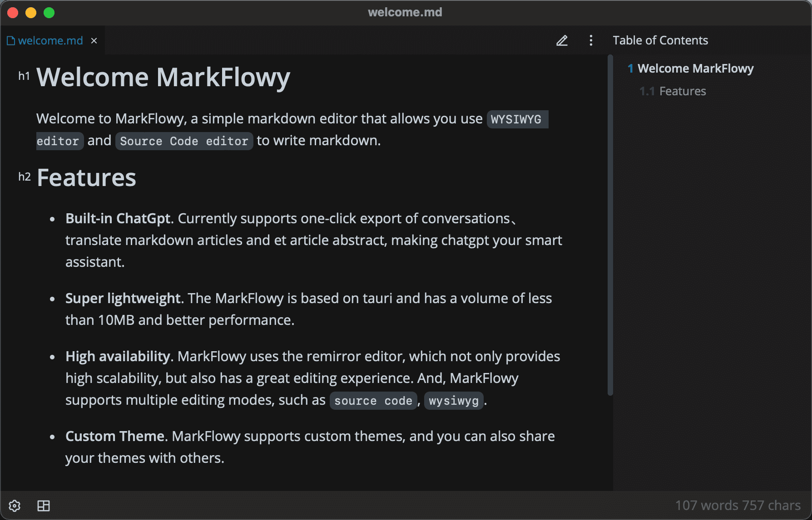Viewport: 812px width, 520px height.
Task: Click the welcome.md window title
Action: pyautogui.click(x=405, y=12)
